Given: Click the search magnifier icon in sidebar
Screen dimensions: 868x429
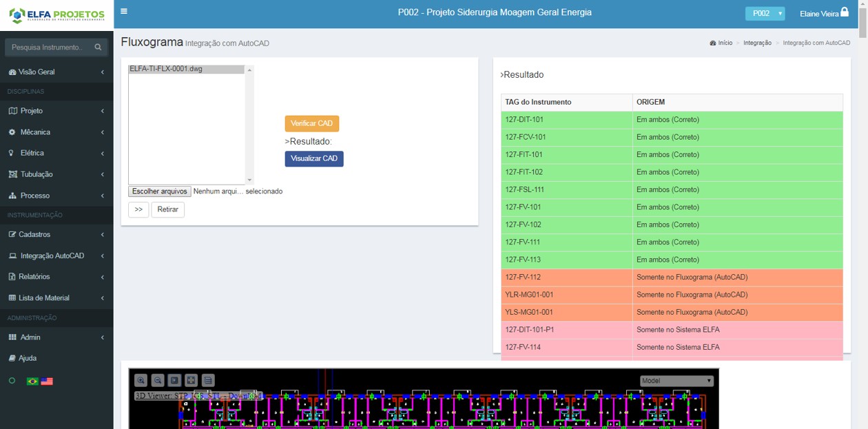Looking at the screenshot, I should [x=98, y=48].
